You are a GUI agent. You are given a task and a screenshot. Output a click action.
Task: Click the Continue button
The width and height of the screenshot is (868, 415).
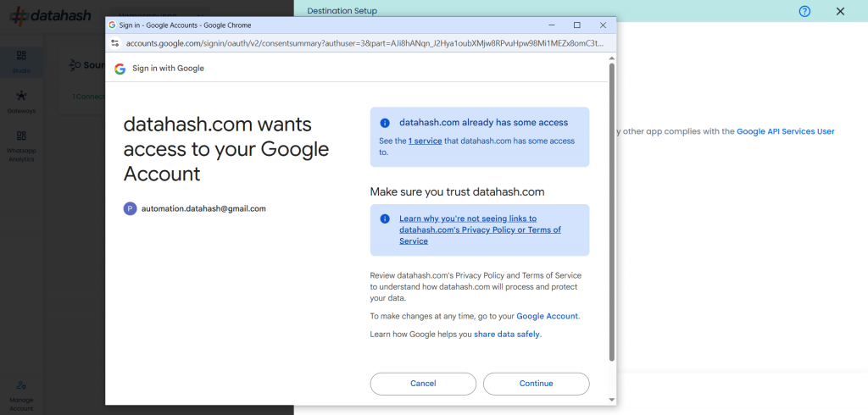click(x=536, y=384)
